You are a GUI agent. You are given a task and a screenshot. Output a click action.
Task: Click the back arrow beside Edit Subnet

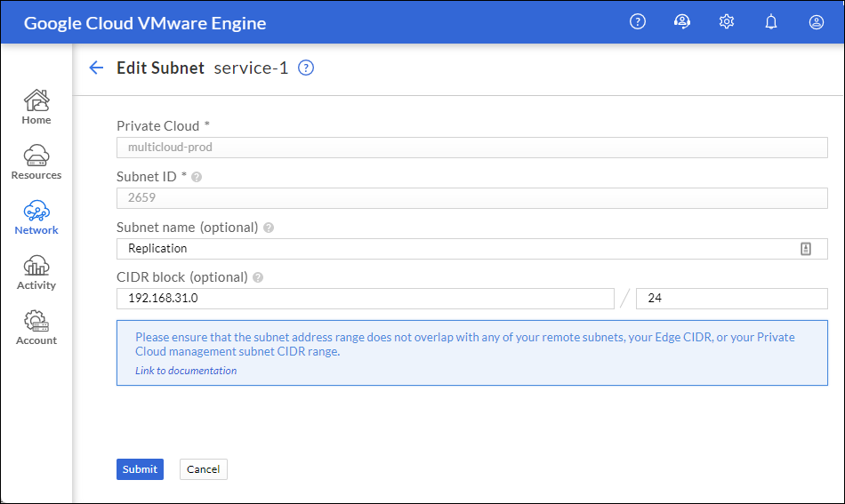96,68
